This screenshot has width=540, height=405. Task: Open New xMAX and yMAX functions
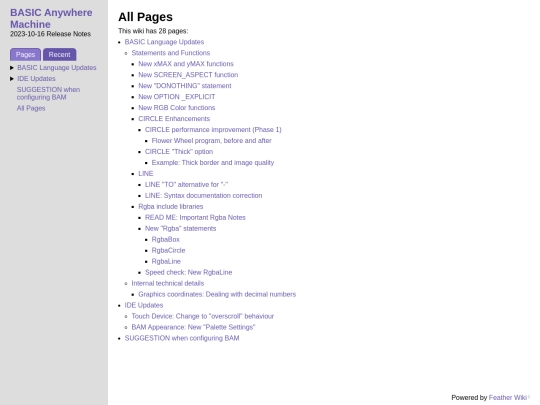tap(186, 64)
